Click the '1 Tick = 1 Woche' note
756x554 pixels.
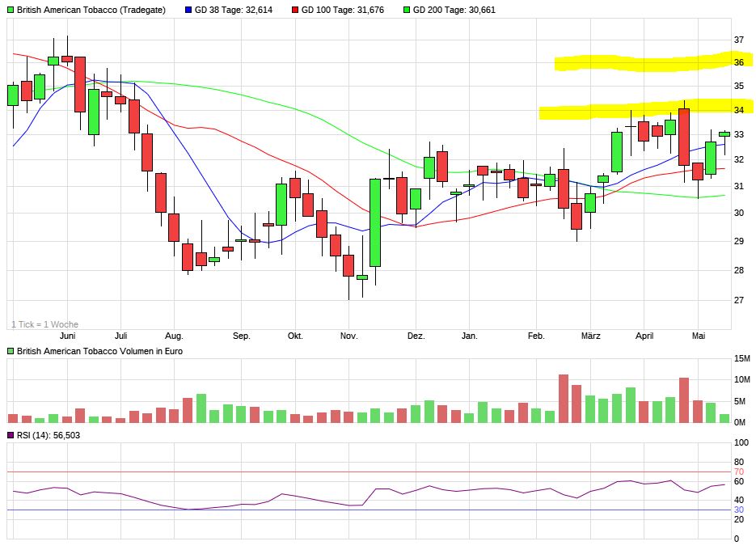(44, 324)
